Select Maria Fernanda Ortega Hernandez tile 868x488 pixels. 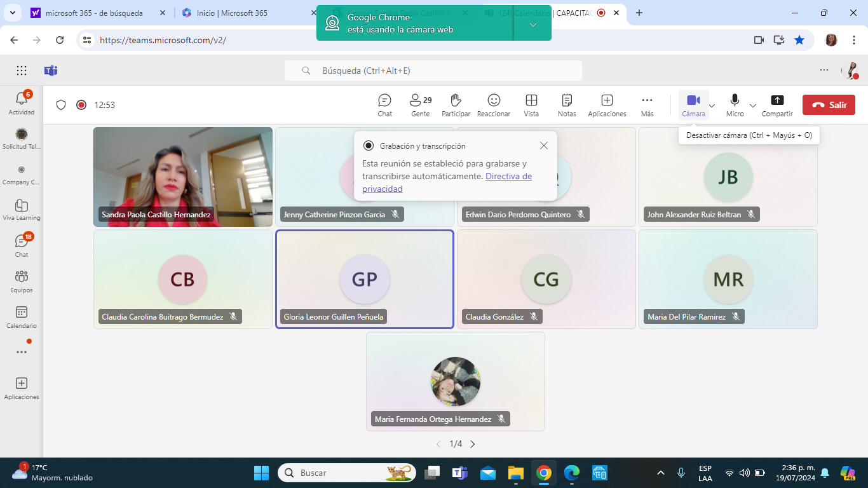pyautogui.click(x=456, y=381)
